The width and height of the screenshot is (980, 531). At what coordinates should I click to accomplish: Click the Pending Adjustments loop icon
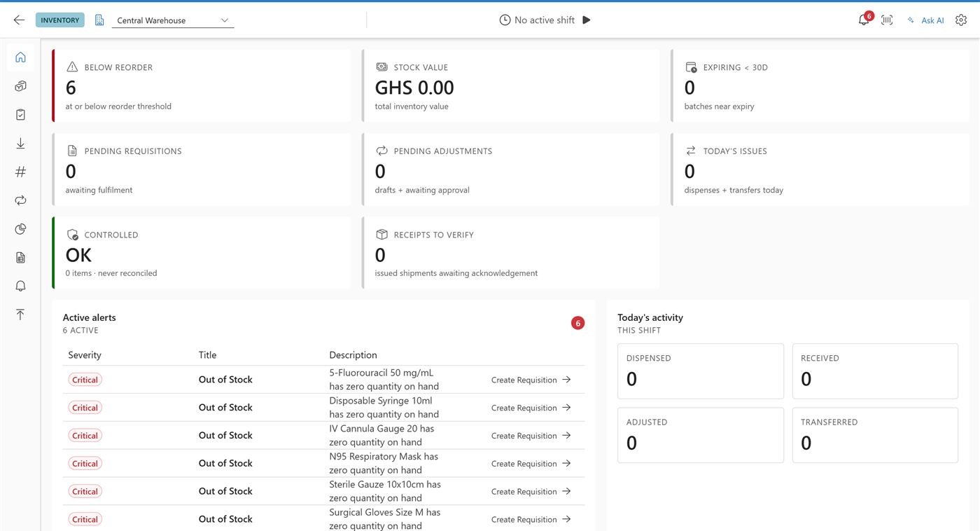(x=381, y=151)
